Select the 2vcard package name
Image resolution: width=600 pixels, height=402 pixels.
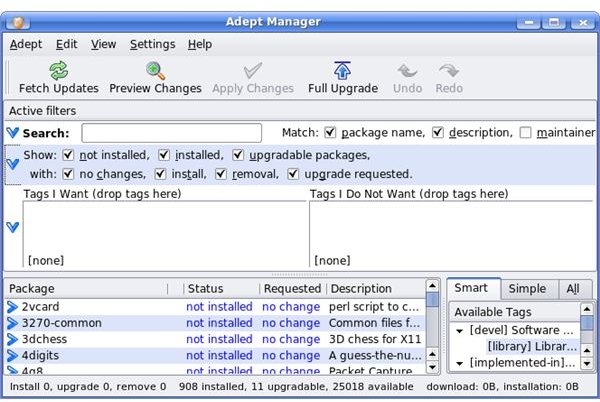(40, 307)
